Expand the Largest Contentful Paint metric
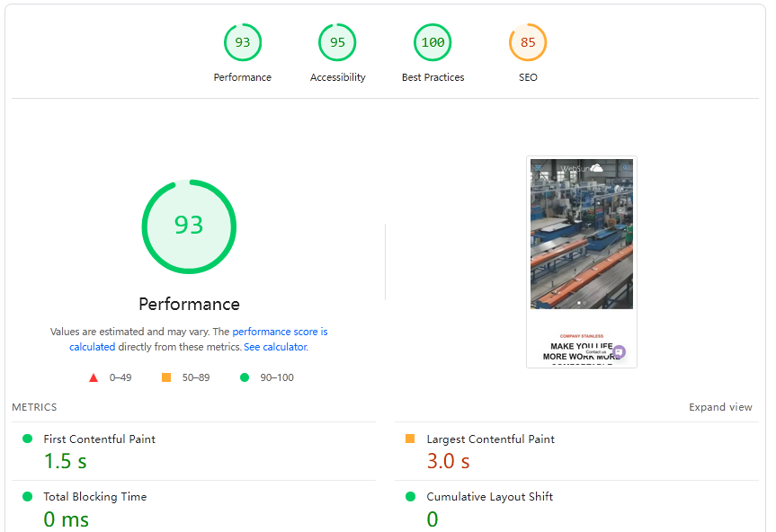Screen dimensions: 776x532 (490, 439)
